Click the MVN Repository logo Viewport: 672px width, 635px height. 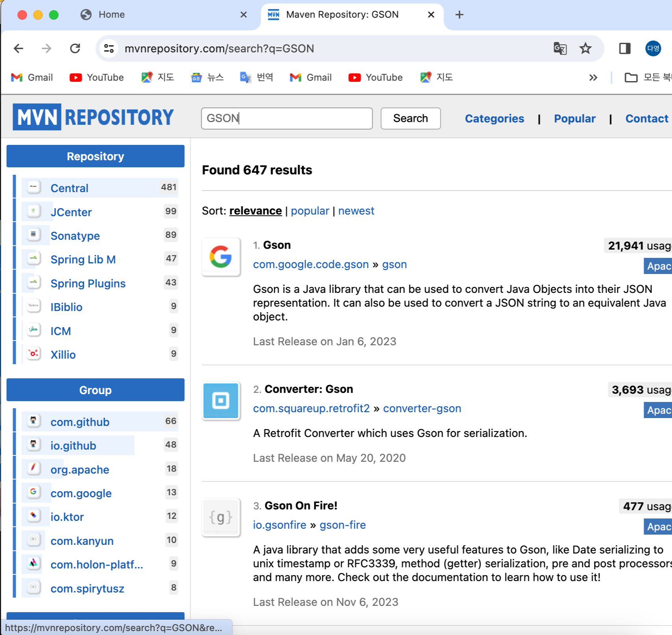tap(93, 117)
